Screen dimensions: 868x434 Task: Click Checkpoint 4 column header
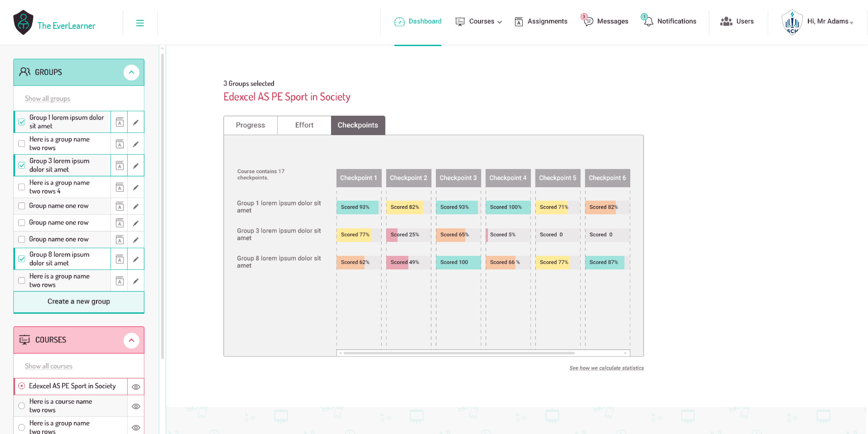[508, 178]
